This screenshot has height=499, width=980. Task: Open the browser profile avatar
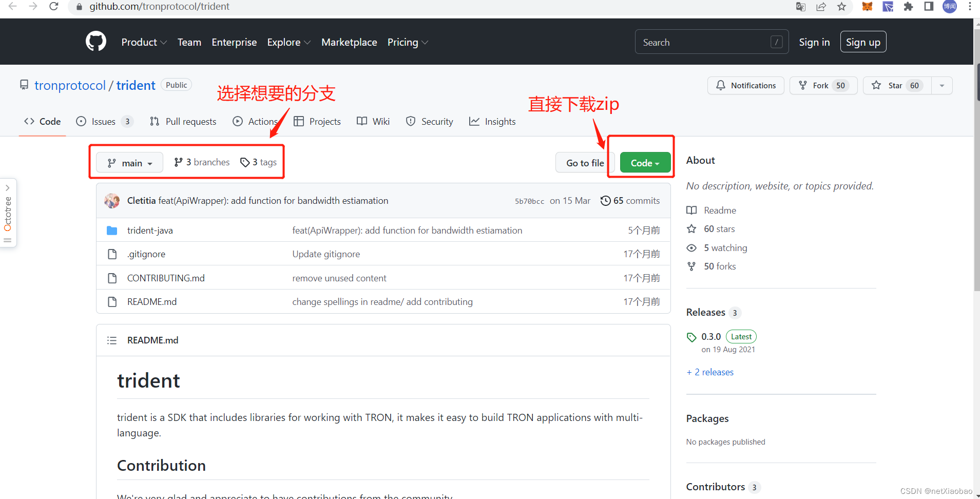(x=950, y=6)
